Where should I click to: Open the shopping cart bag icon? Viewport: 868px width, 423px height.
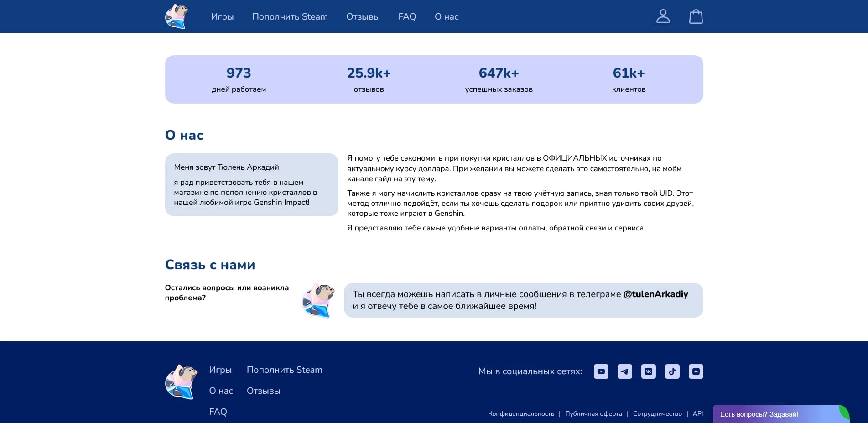click(x=696, y=16)
